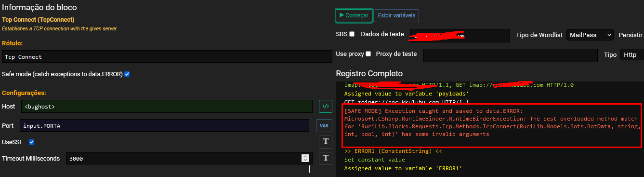Click the Tcp Connect (TcpConnect) block title
The width and height of the screenshot is (644, 177).
pyautogui.click(x=38, y=20)
